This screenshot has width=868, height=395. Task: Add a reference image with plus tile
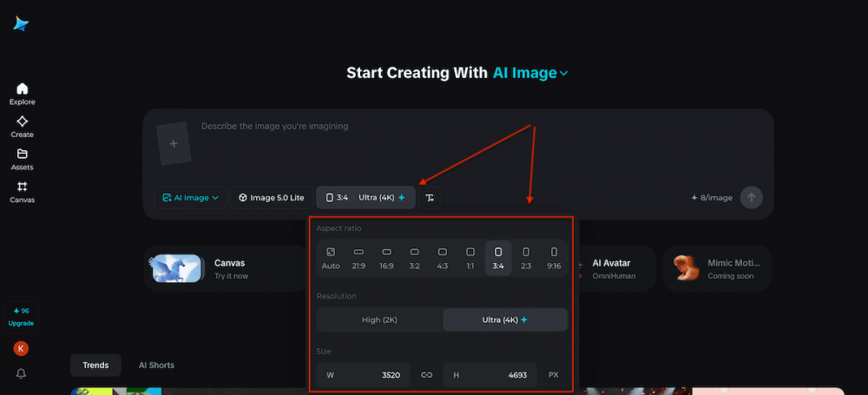tap(174, 144)
